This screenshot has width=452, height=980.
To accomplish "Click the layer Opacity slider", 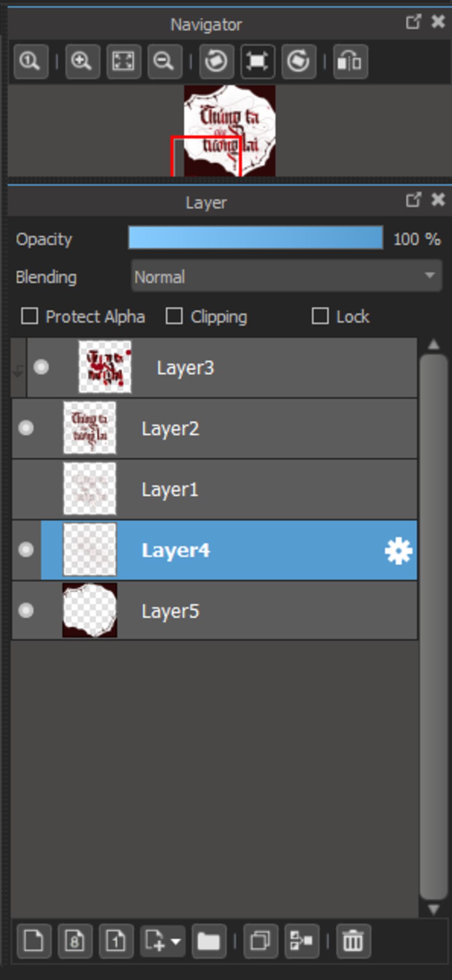I will pyautogui.click(x=255, y=238).
